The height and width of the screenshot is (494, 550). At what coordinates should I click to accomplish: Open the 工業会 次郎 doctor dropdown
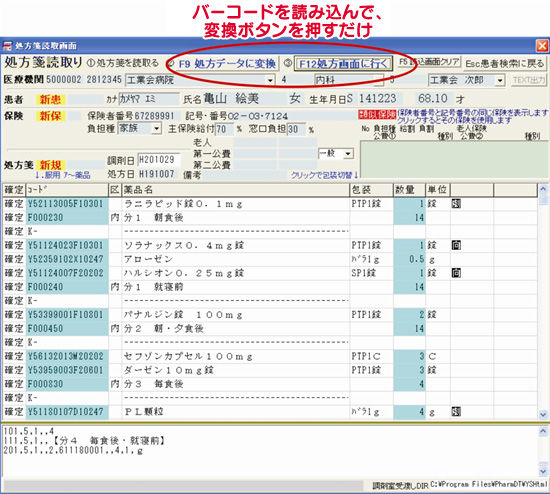click(500, 81)
